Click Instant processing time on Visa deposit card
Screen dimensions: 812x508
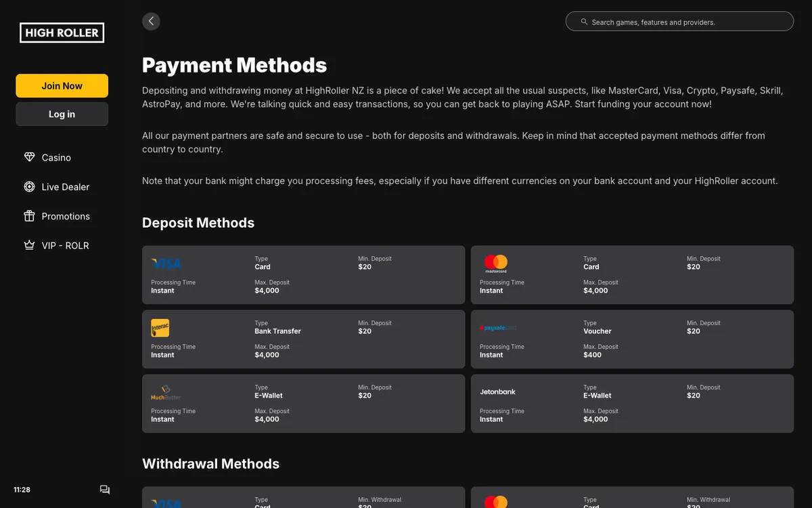(x=162, y=291)
